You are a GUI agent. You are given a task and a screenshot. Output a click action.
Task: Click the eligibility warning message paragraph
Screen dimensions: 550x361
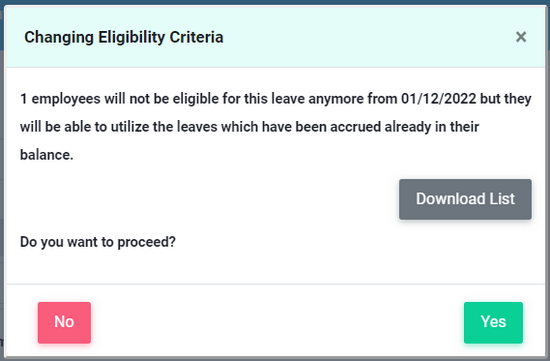[275, 127]
